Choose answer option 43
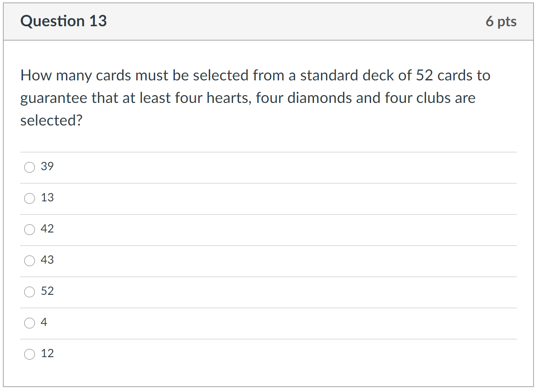536x392 pixels. (x=30, y=261)
